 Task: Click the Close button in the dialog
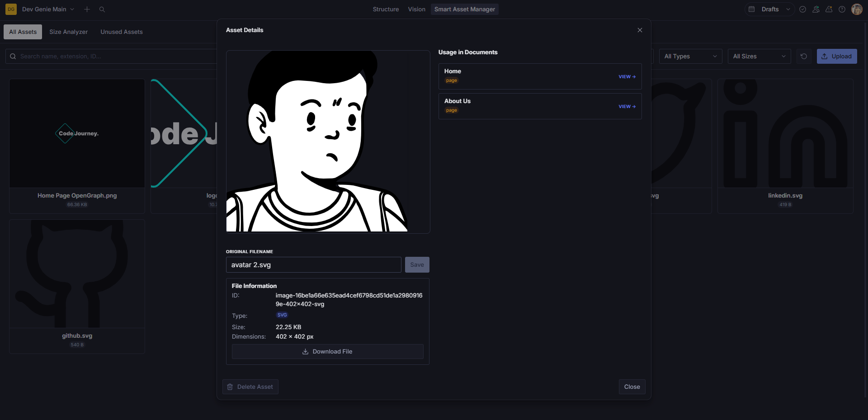(x=632, y=387)
